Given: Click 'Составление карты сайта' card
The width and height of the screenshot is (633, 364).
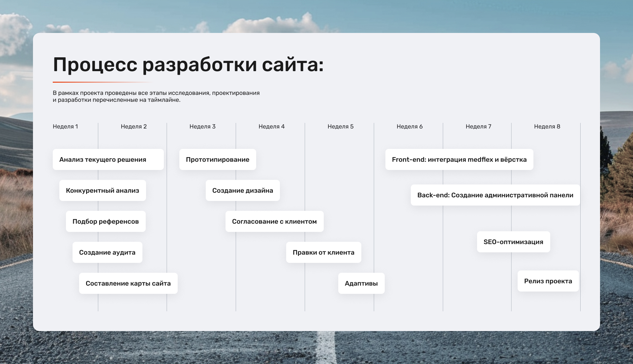Looking at the screenshot, I should (x=128, y=283).
